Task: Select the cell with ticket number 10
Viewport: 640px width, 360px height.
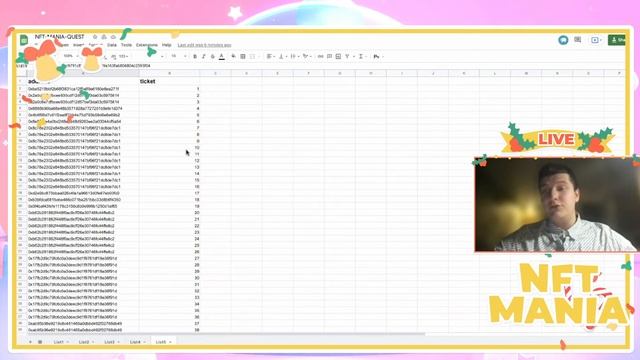Action: [x=169, y=147]
